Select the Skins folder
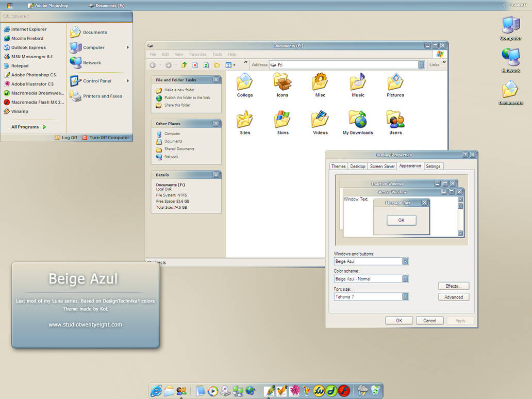The width and height of the screenshot is (532, 399). click(282, 123)
